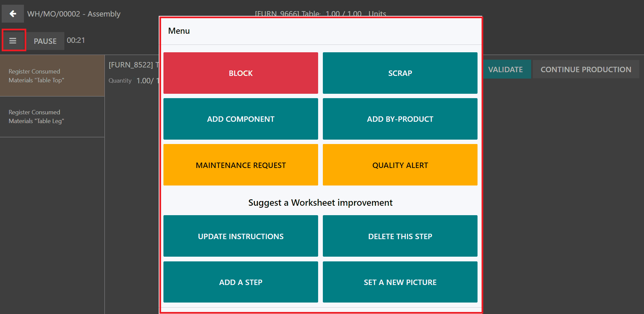The width and height of the screenshot is (644, 314).
Task: Select Scrap from the menu
Action: (x=400, y=73)
